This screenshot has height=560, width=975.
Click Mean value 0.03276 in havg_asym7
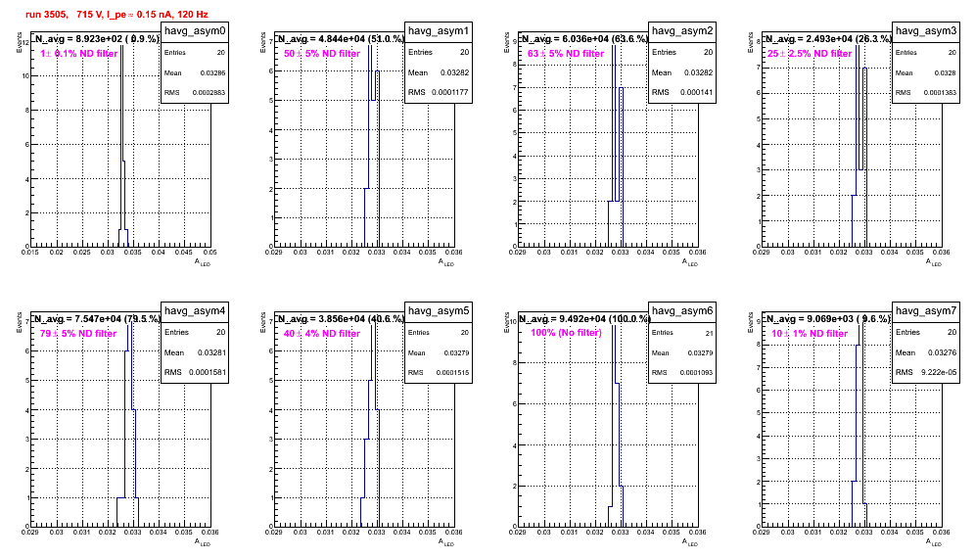(x=943, y=352)
